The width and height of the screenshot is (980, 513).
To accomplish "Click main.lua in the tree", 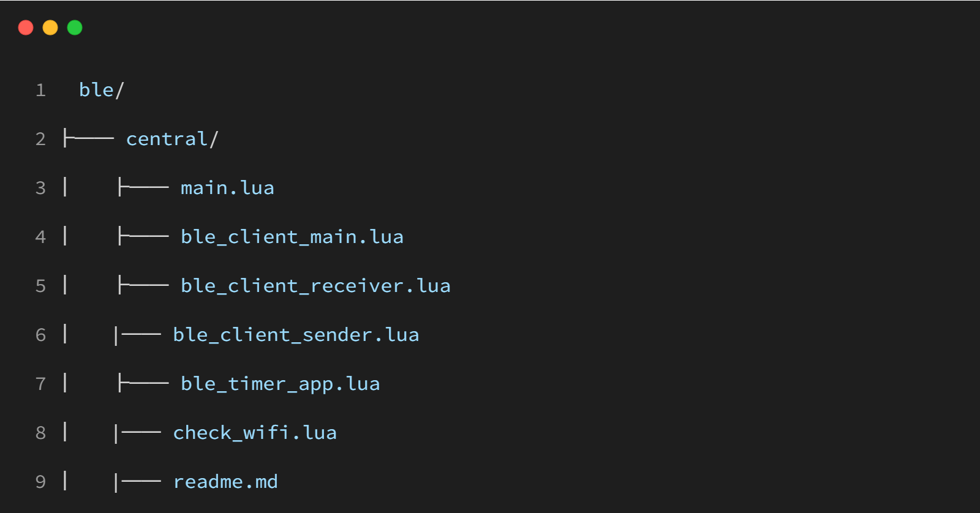I will (227, 188).
